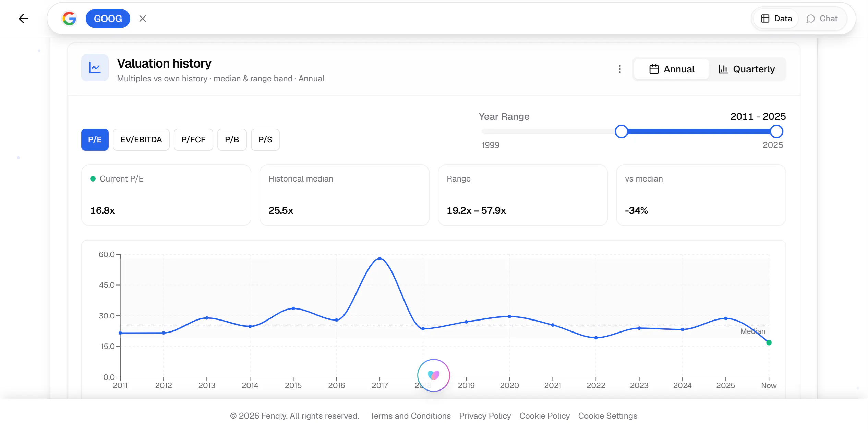Click the 2015 data point on chart
Viewport: 868px width, 431px height.
[293, 308]
